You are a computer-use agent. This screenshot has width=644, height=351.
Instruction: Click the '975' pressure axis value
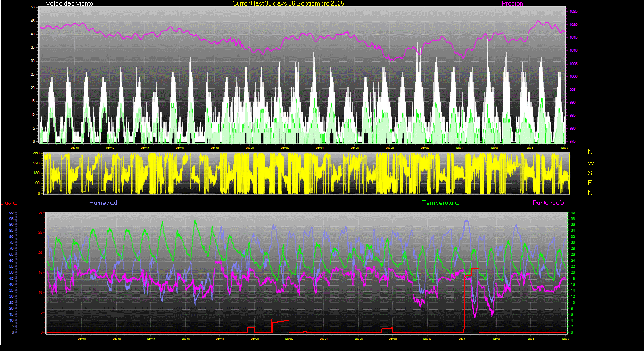point(572,141)
